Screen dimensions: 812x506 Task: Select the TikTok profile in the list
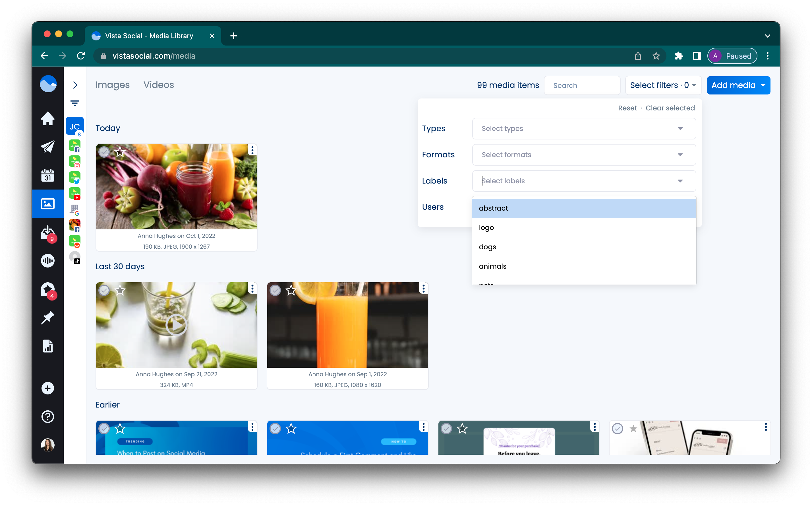tap(75, 258)
